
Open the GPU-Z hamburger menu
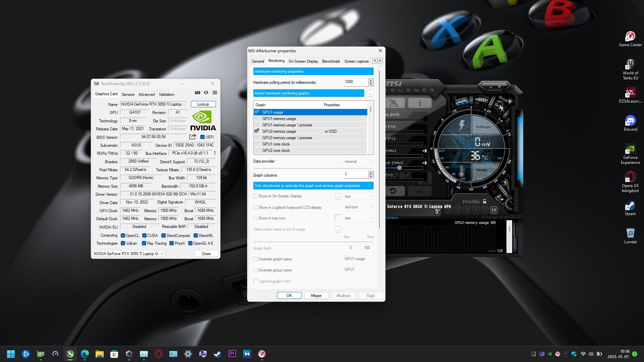[215, 93]
